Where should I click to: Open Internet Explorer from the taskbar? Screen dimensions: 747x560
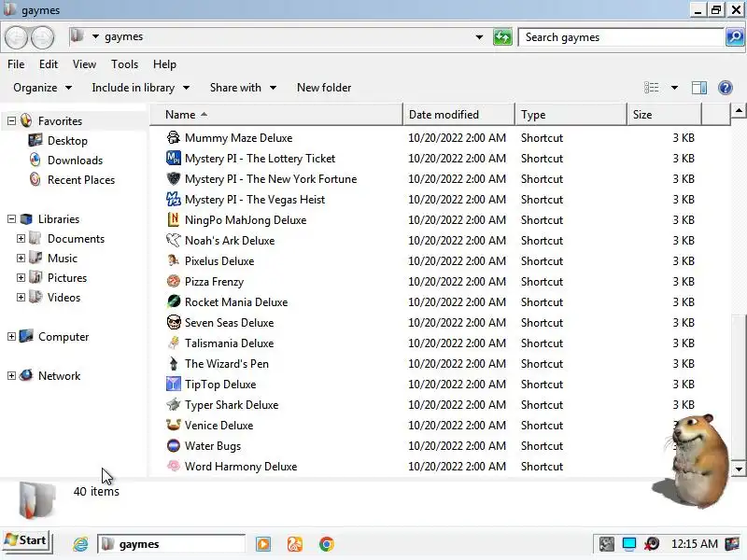[x=80, y=544]
